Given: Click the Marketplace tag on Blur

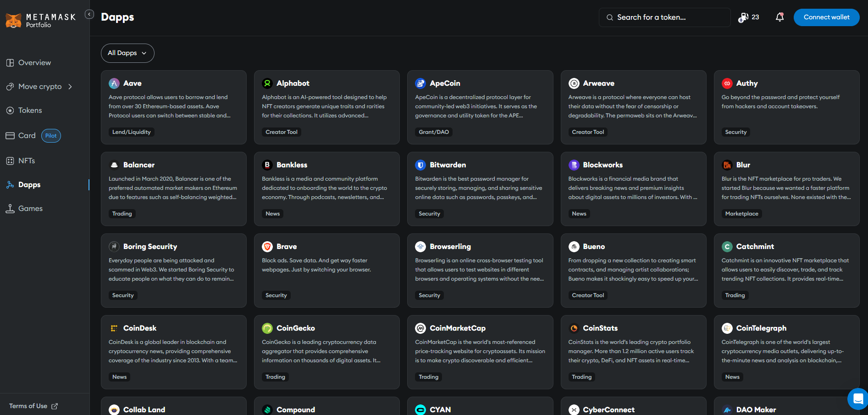Looking at the screenshot, I should coord(741,214).
